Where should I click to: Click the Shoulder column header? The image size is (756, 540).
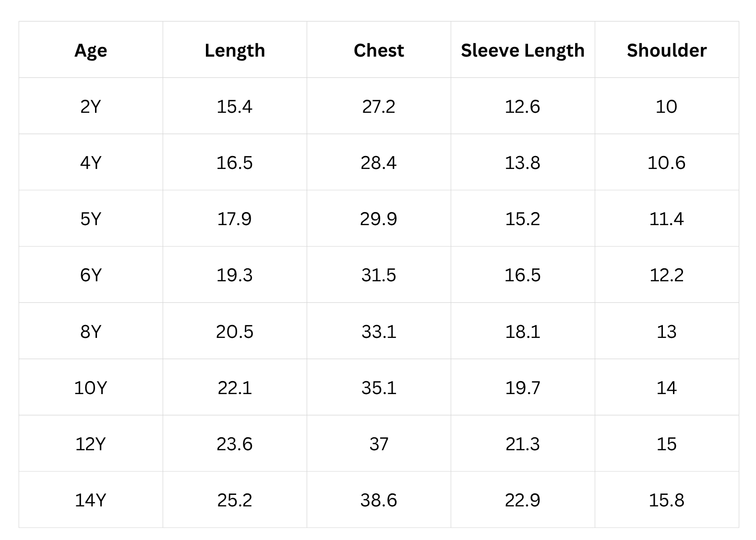click(667, 50)
